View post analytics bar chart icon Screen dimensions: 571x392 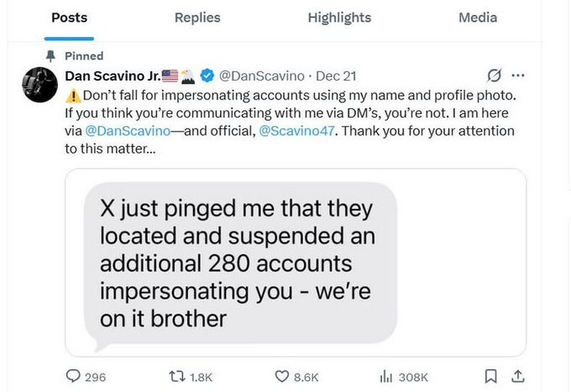tap(387, 377)
